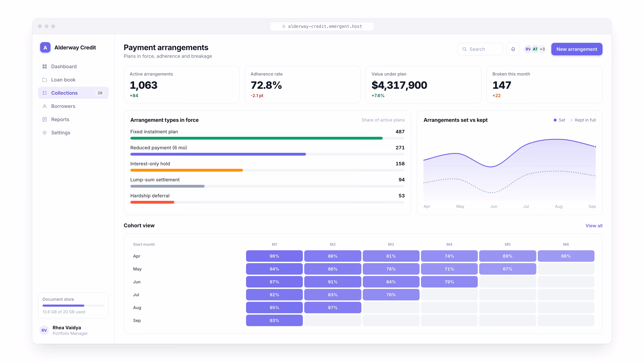
Task: Click the View all cohort link
Action: [594, 225]
